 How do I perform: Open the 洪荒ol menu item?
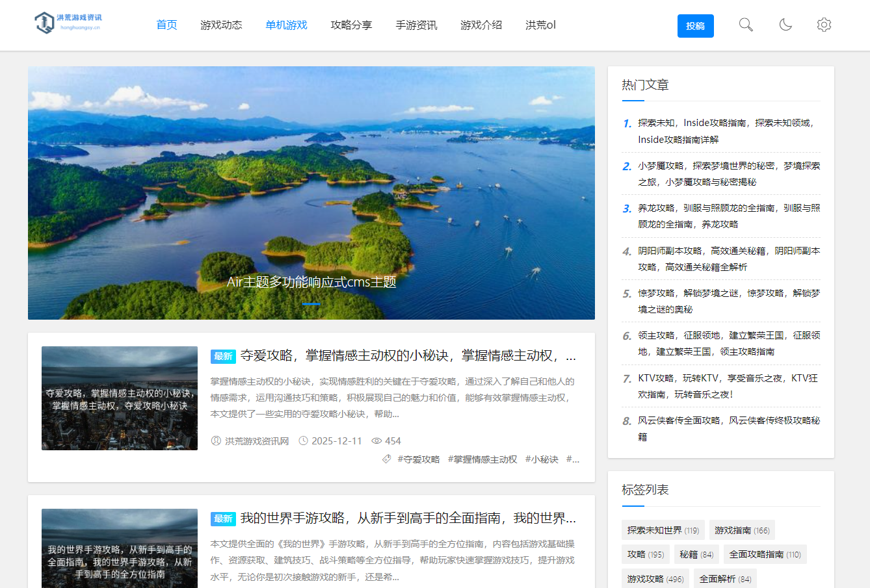pos(540,25)
